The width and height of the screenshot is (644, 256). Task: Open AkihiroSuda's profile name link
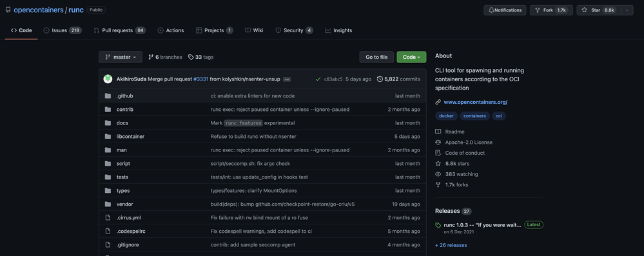132,79
